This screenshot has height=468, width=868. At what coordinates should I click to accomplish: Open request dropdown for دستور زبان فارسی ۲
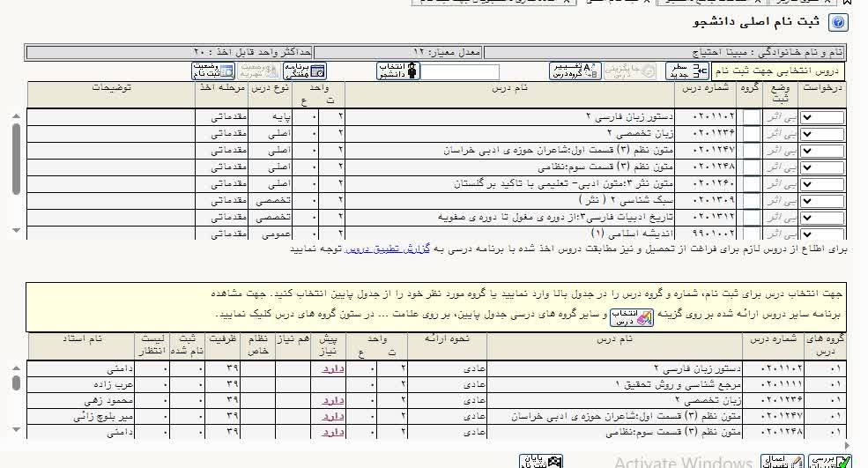[821, 117]
